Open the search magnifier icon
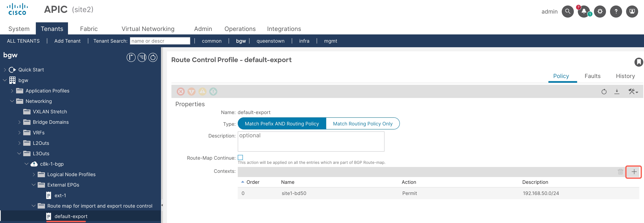644x223 pixels. click(567, 12)
